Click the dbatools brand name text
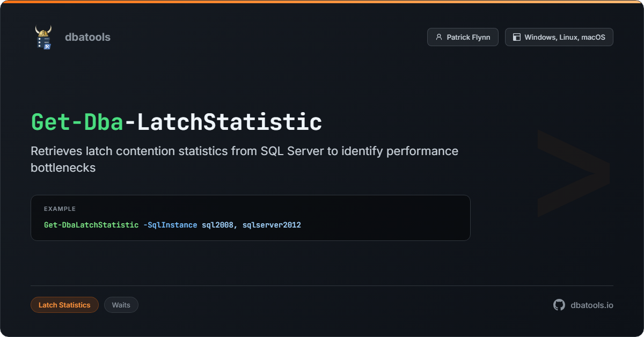Image resolution: width=644 pixels, height=337 pixels. [87, 37]
